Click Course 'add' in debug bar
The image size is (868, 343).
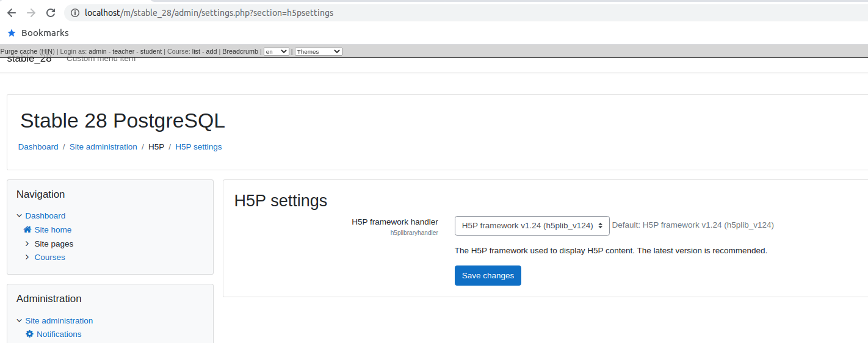point(211,51)
